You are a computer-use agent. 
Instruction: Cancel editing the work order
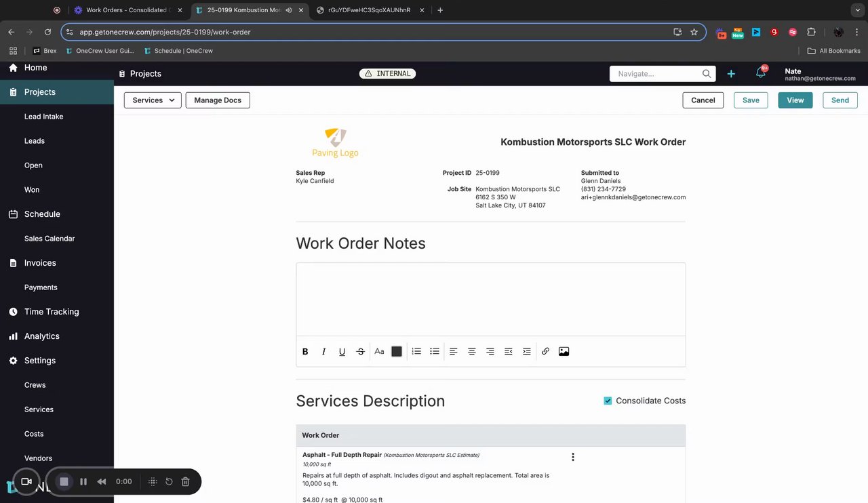703,100
